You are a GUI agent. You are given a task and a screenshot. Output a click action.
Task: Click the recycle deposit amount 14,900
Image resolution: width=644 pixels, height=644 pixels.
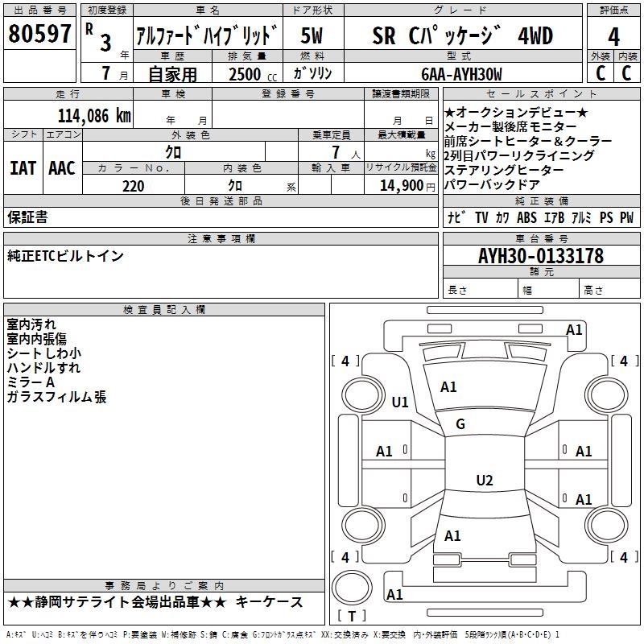pyautogui.click(x=400, y=186)
